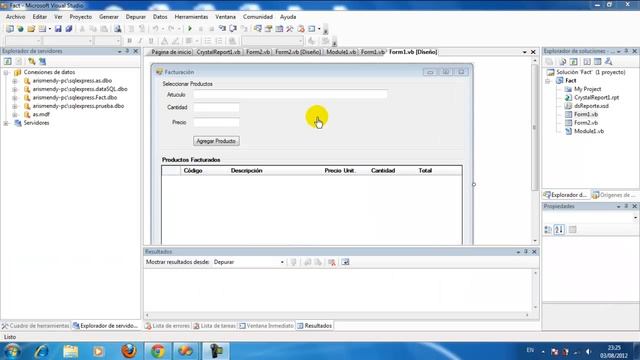Open the Toolbox wrench-and-hammer toolbar icon

[289, 29]
